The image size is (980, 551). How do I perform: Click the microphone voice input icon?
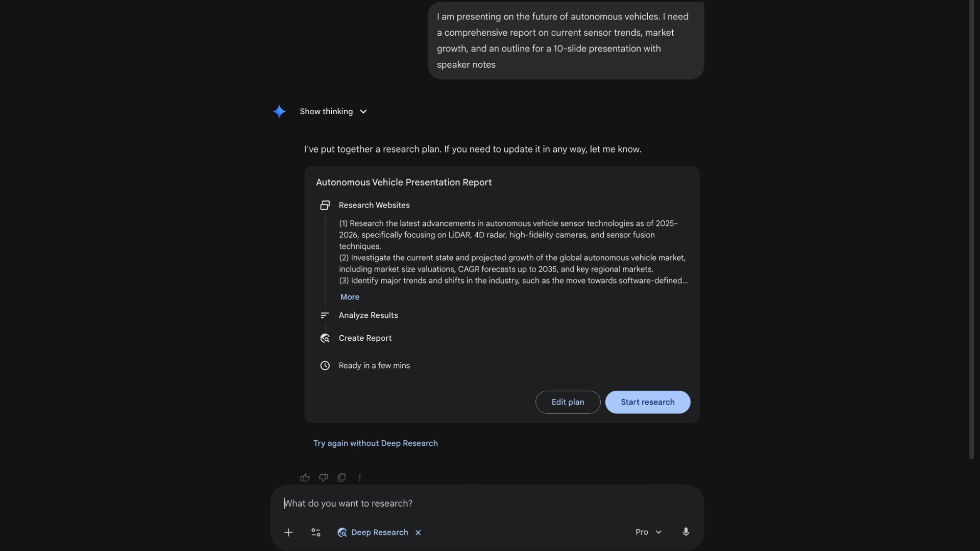pos(685,532)
